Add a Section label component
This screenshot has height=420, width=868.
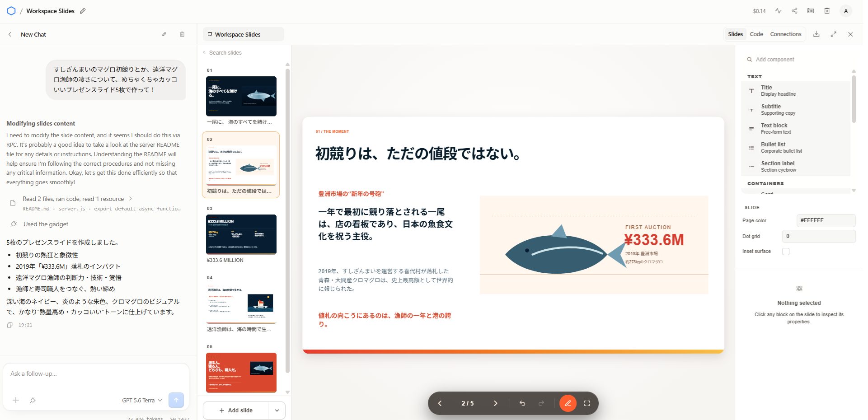point(796,167)
